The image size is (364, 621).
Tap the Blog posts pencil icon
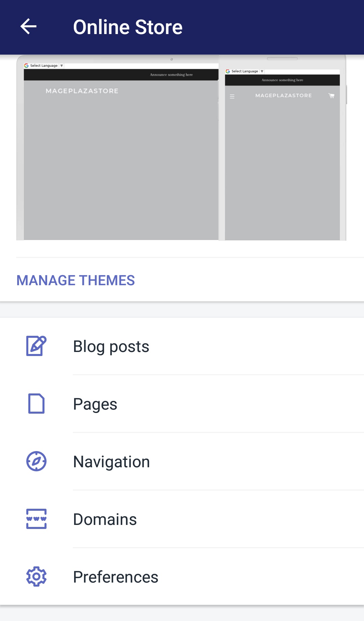tap(36, 346)
